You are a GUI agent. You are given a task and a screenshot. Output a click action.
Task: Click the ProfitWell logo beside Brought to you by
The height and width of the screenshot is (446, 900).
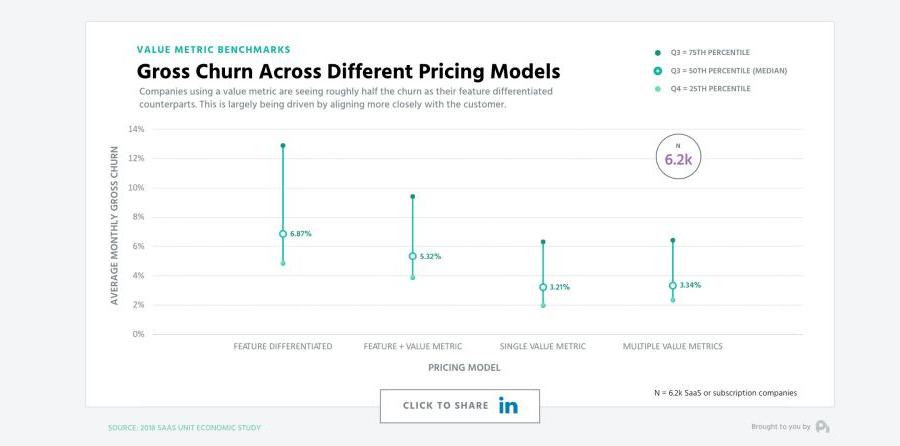(x=823, y=427)
